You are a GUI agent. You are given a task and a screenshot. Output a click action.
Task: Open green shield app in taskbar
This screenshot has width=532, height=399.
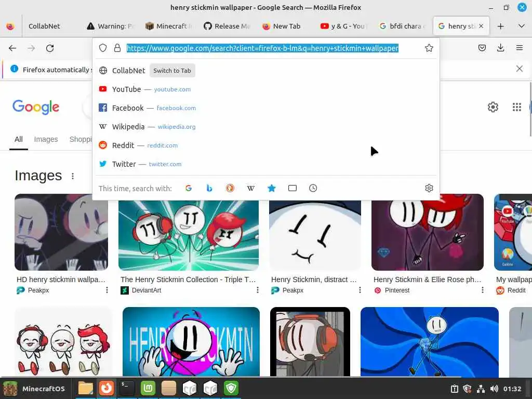(x=231, y=388)
